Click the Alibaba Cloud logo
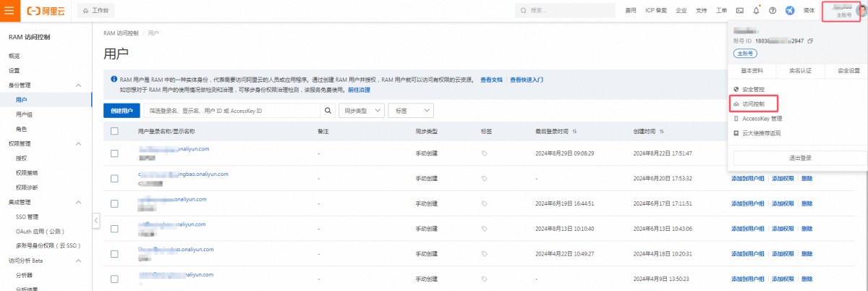 click(47, 11)
